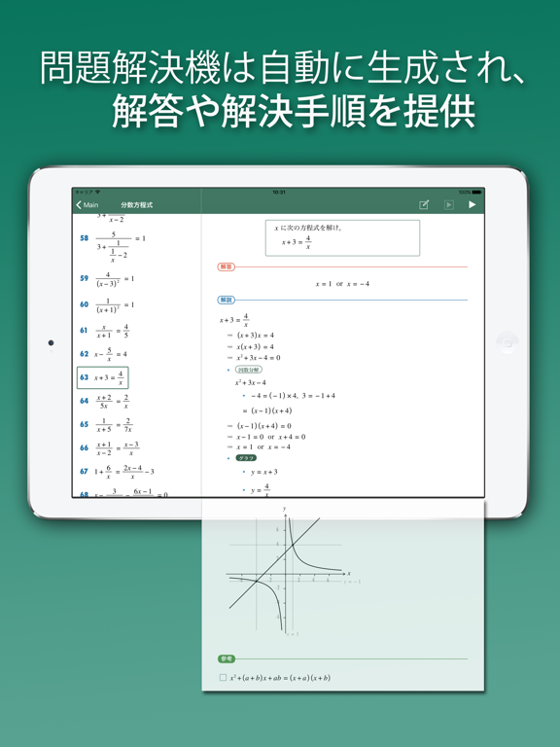Image resolution: width=560 pixels, height=747 pixels.
Task: Select problem 61 in the list
Action: pyautogui.click(x=104, y=330)
